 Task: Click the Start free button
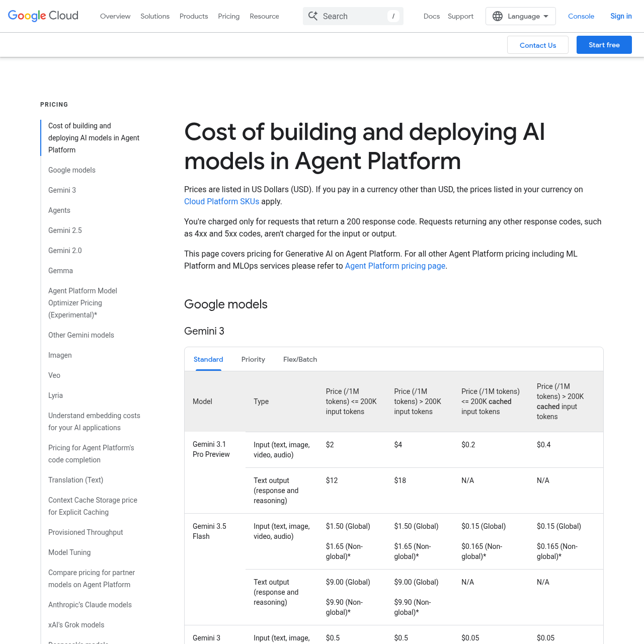pos(604,45)
